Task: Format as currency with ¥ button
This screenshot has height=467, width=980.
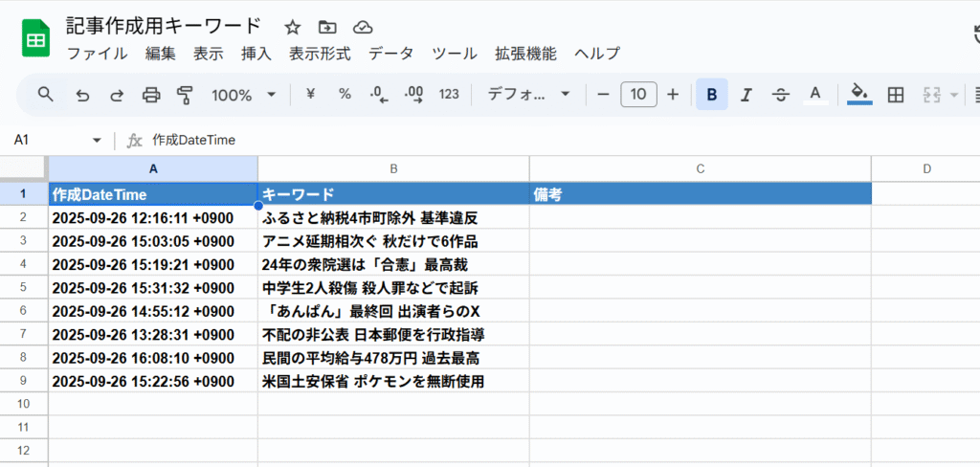Action: (x=310, y=94)
